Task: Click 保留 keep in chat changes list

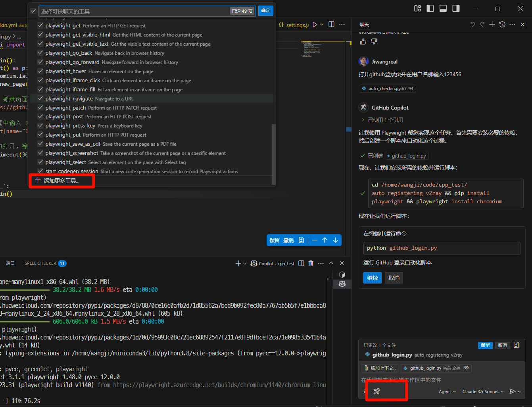Action: click(x=485, y=345)
